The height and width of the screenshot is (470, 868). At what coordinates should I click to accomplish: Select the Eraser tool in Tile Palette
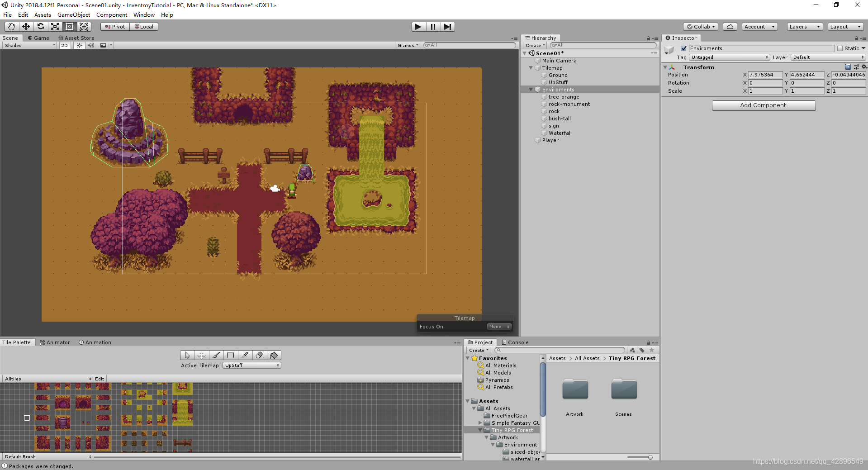tap(259, 355)
